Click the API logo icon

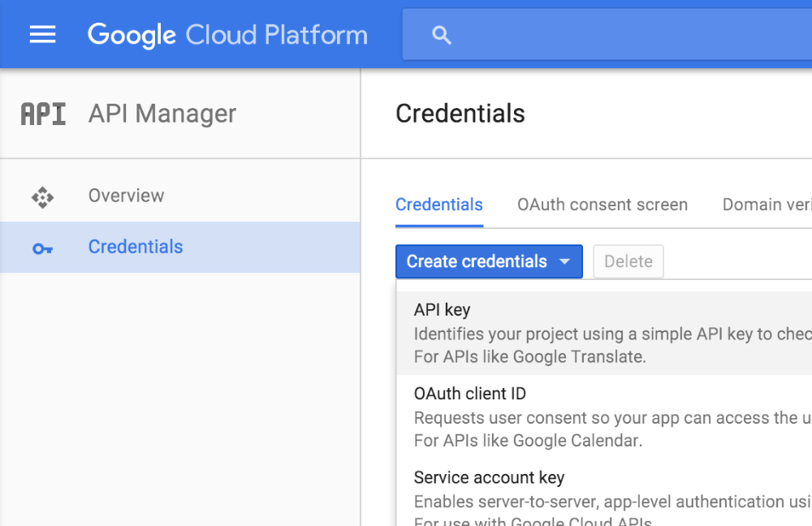point(44,114)
